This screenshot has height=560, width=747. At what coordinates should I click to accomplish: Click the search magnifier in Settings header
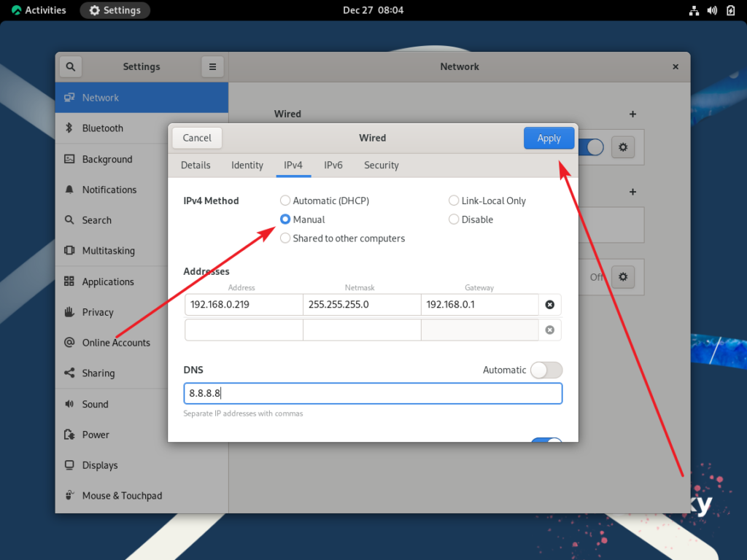point(70,66)
